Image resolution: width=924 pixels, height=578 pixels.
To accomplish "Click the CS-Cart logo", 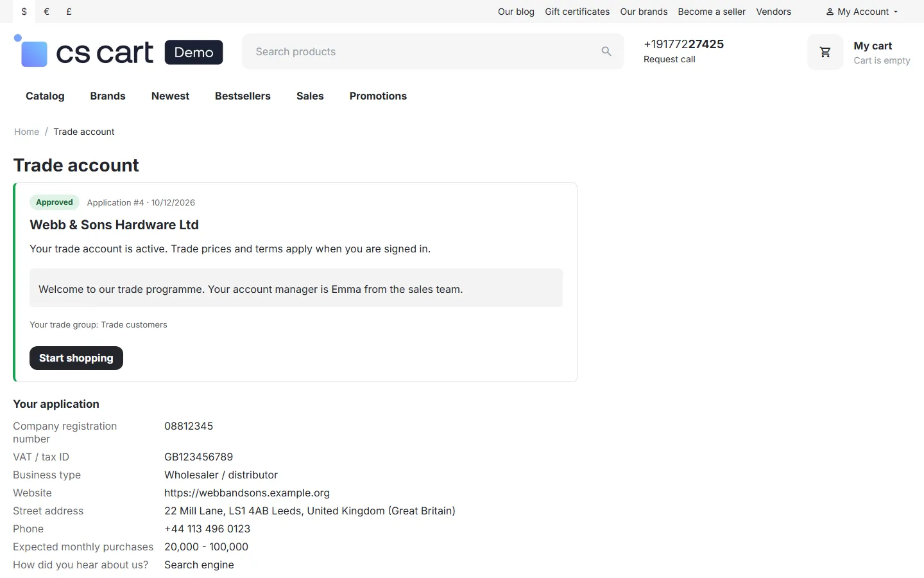I will [119, 51].
